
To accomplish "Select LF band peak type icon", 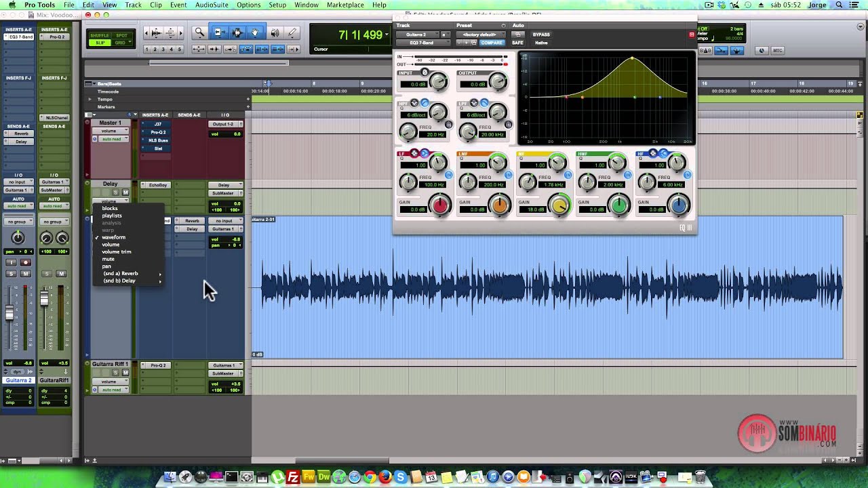I will 414,153.
